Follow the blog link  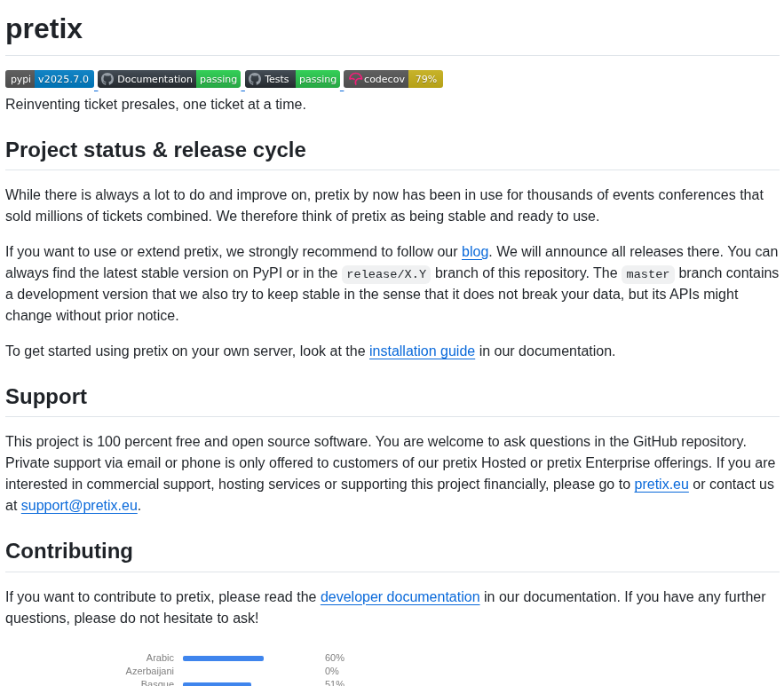[475, 251]
